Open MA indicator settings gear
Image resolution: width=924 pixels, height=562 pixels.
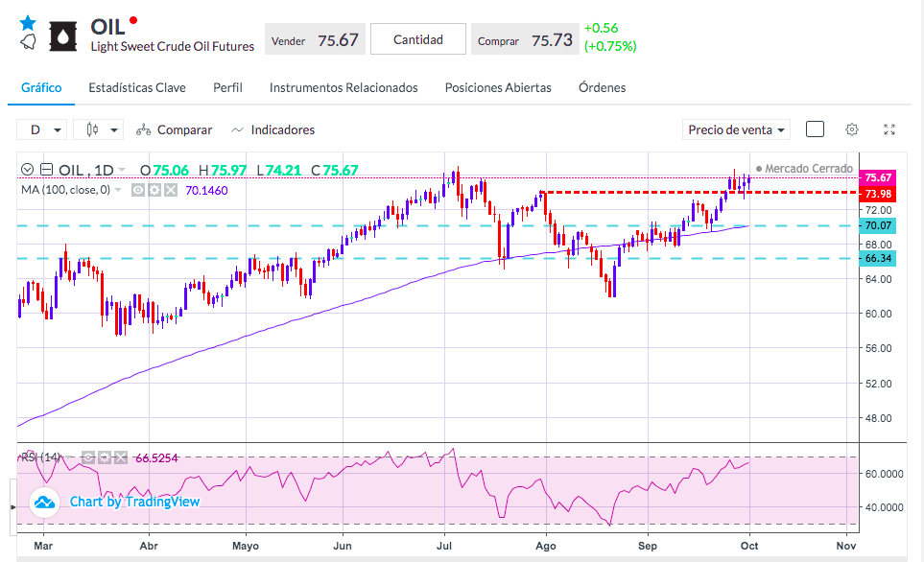pyautogui.click(x=154, y=190)
